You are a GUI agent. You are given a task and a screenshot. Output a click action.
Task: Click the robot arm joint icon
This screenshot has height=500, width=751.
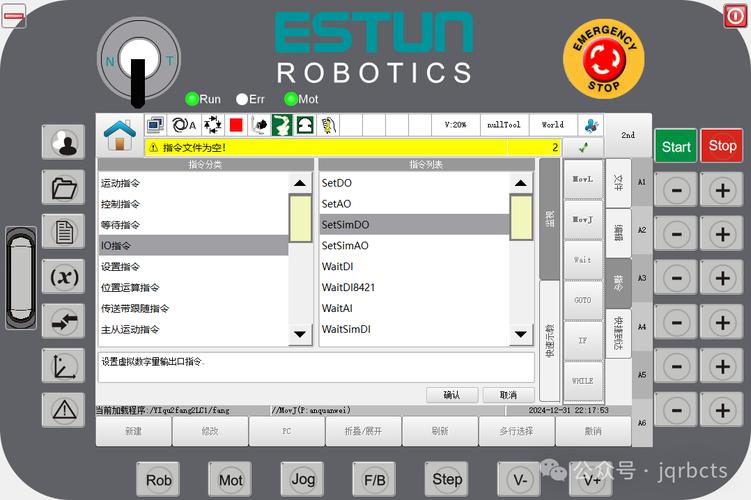(260, 125)
